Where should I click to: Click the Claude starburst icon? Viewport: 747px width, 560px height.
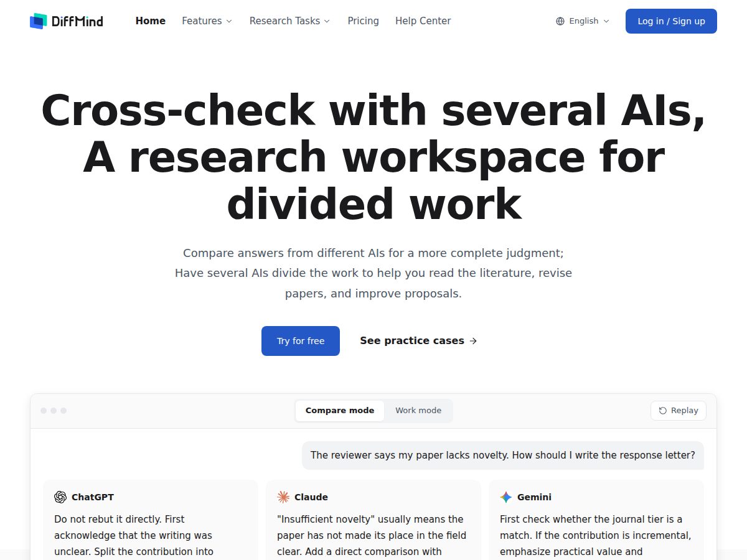point(283,497)
